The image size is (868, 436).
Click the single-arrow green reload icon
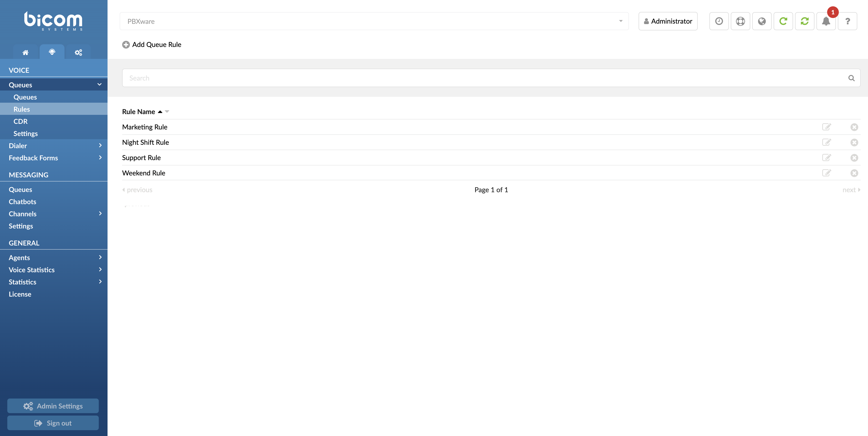click(783, 21)
